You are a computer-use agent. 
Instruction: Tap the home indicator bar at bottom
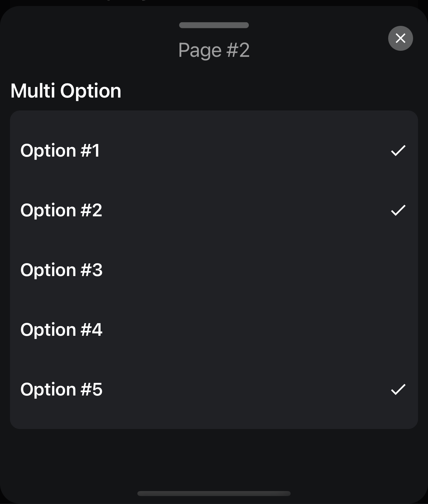coord(214,493)
